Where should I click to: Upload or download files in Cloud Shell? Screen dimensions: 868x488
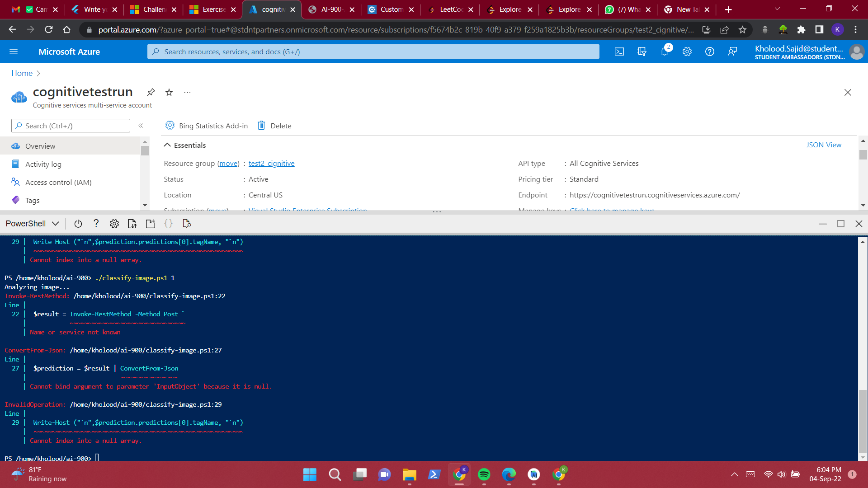pos(132,223)
